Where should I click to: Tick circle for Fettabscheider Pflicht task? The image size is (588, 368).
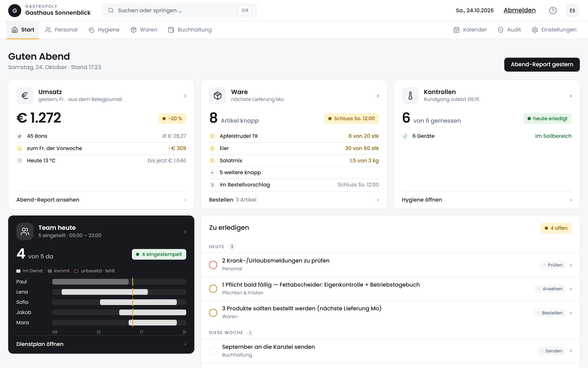tap(213, 289)
